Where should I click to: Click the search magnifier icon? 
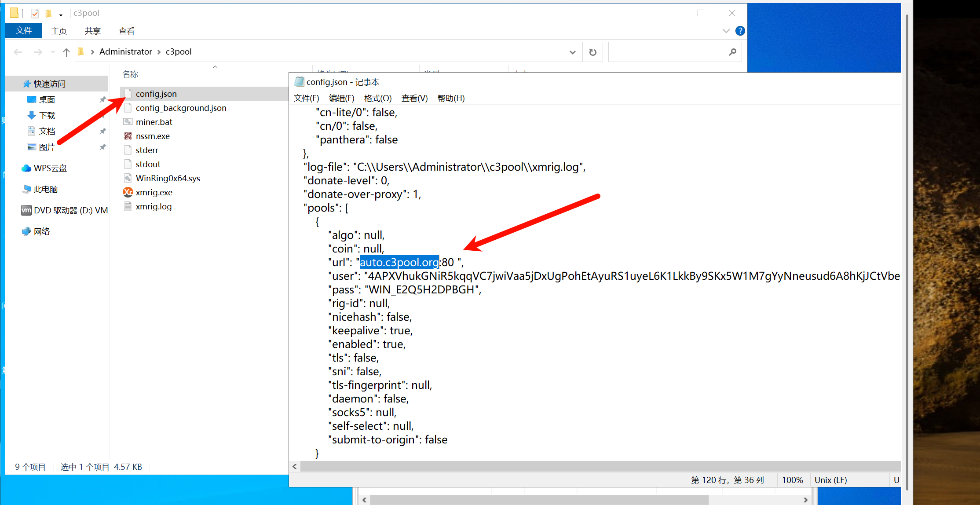(732, 52)
